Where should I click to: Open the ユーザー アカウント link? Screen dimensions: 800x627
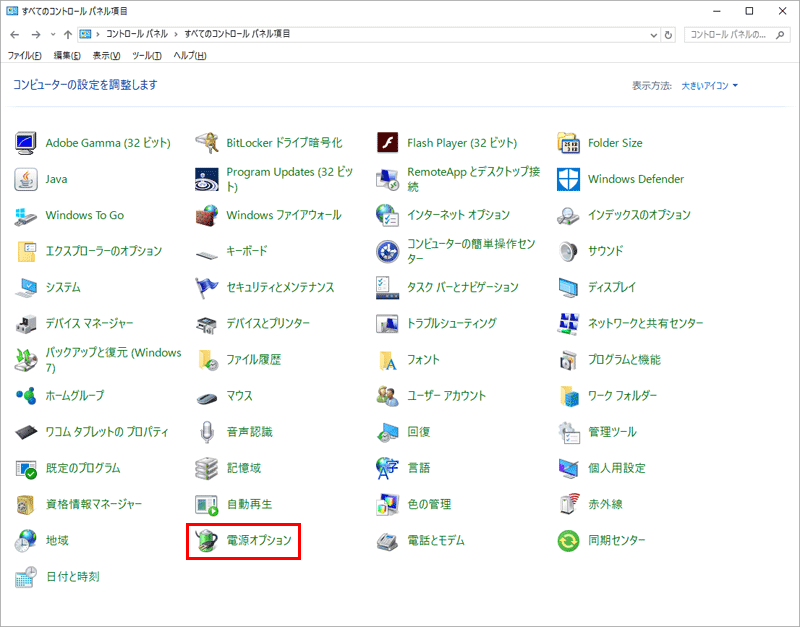tap(446, 396)
